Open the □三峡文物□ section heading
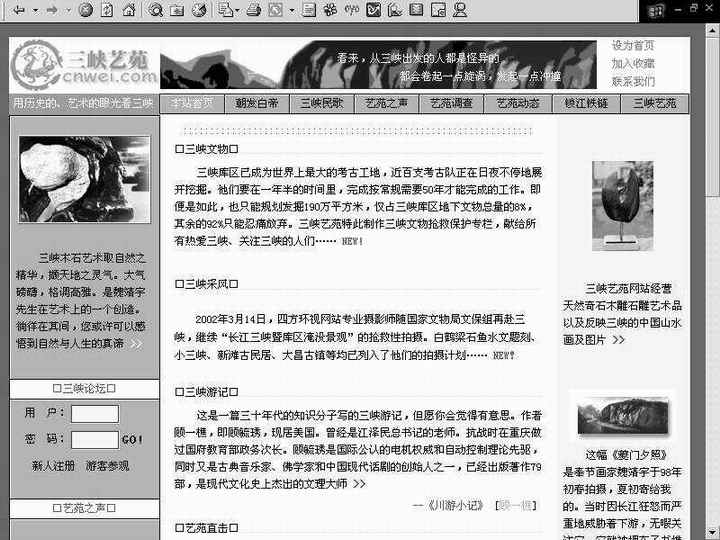This screenshot has height=540, width=720. pos(207,149)
